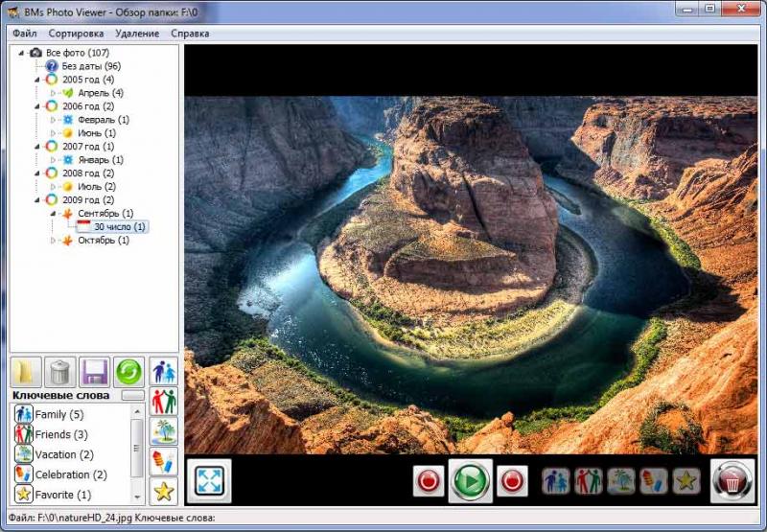Select Без даты (96) in the tree
The width and height of the screenshot is (767, 532).
[91, 66]
